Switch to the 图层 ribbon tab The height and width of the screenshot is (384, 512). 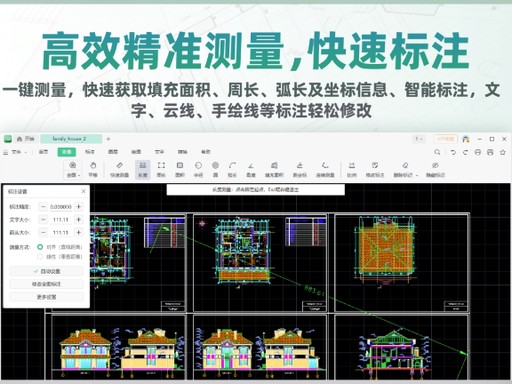[x=113, y=152]
